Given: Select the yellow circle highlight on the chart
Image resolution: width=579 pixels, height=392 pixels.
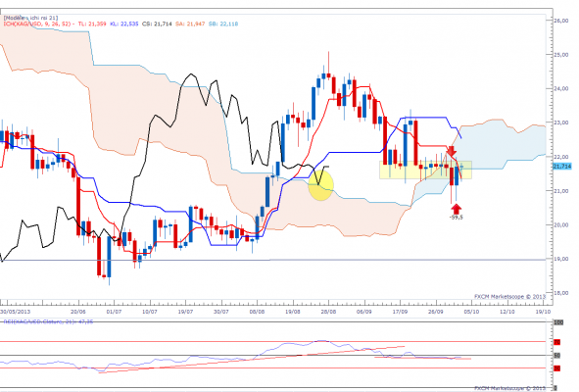Looking at the screenshot, I should coord(321,184).
